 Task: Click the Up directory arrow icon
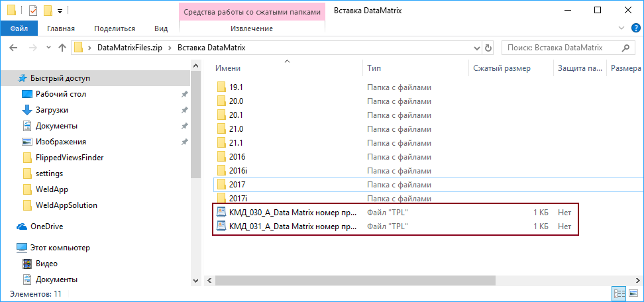coord(62,48)
